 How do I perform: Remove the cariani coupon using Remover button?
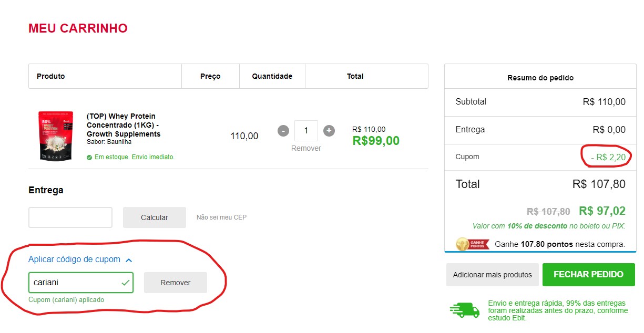[175, 283]
